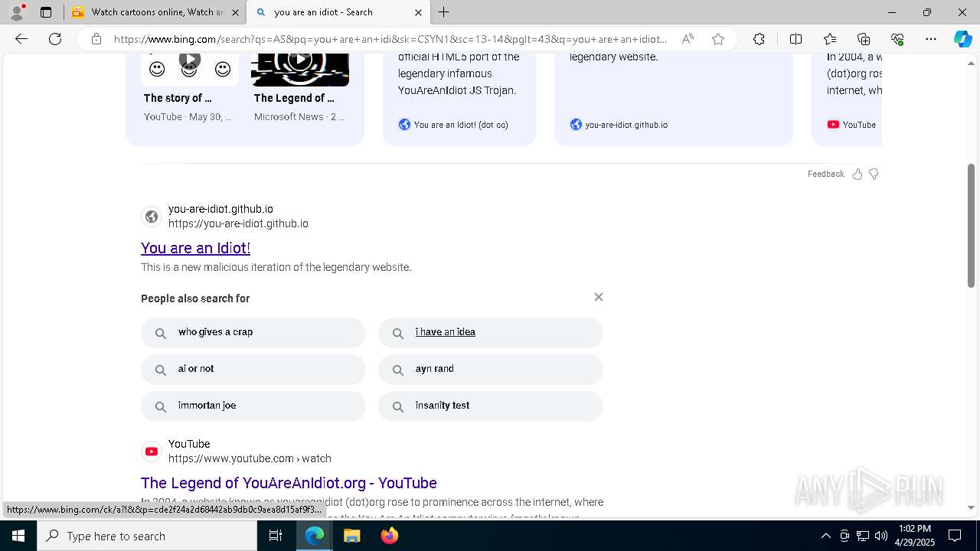The image size is (980, 551).
Task: Launch Firefox from taskbar
Action: pyautogui.click(x=389, y=536)
